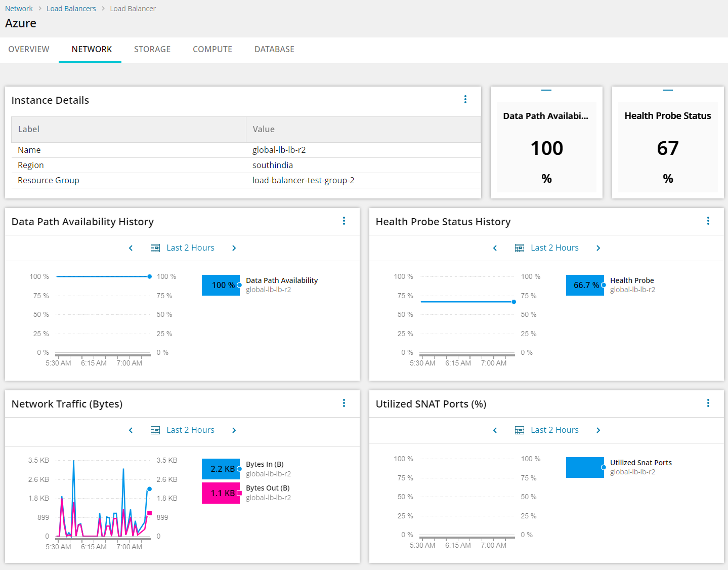Open Last 2 Hours selector for Data Path Availability
This screenshot has height=570, width=728.
[190, 248]
